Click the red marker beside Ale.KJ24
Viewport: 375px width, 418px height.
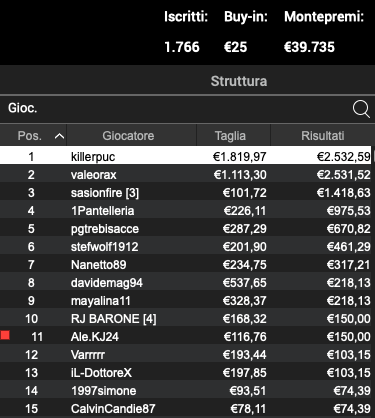tap(5, 335)
